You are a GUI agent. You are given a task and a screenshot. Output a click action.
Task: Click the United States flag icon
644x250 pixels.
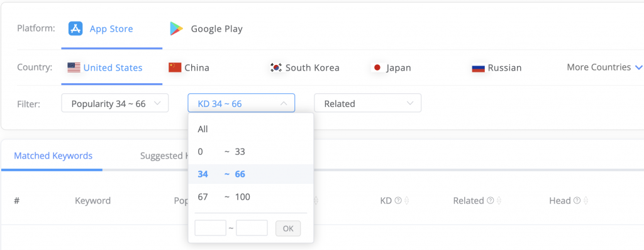tap(74, 68)
